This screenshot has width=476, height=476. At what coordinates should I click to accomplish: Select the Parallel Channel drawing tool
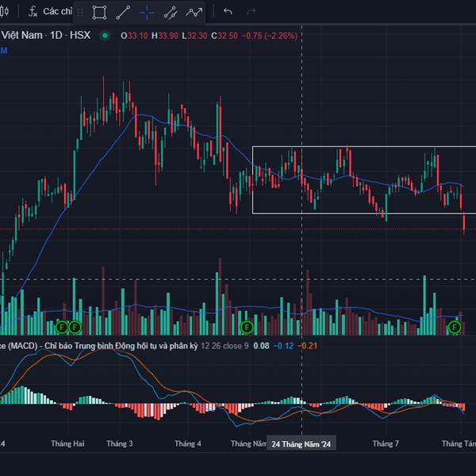pyautogui.click(x=171, y=13)
